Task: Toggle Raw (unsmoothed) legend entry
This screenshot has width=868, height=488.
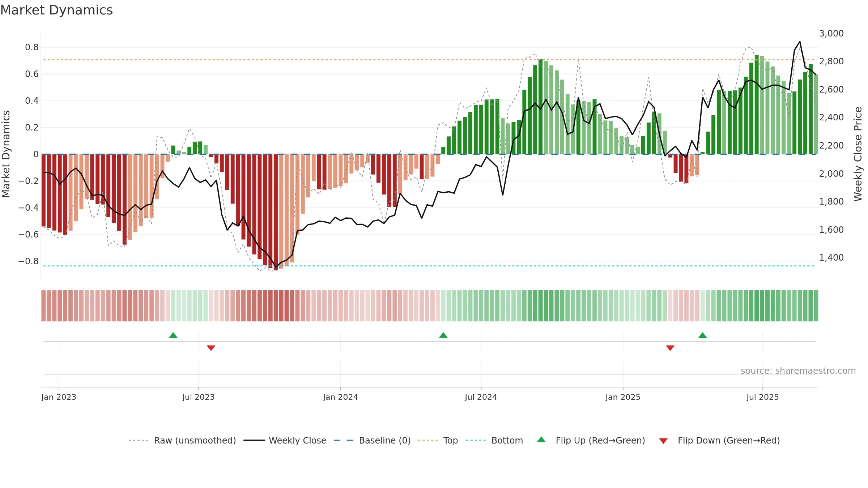Action: tap(182, 440)
